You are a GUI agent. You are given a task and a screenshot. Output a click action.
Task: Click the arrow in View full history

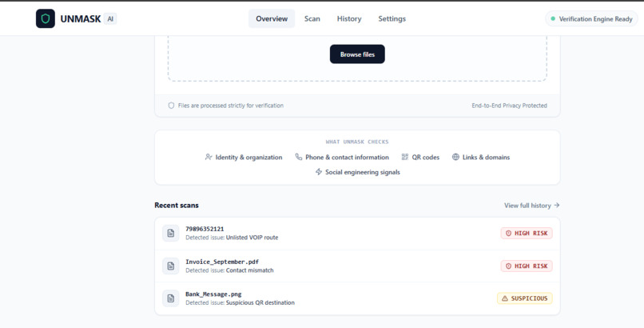coord(557,205)
